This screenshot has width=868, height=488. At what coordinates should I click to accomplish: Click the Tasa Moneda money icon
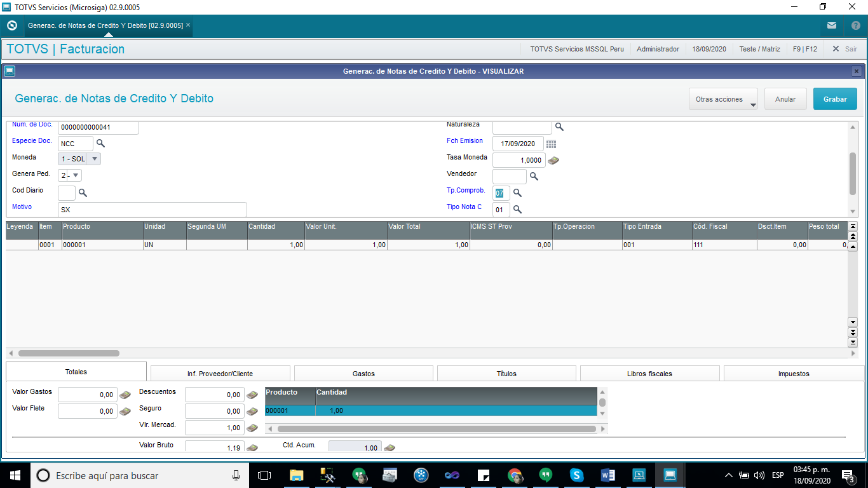coord(553,160)
